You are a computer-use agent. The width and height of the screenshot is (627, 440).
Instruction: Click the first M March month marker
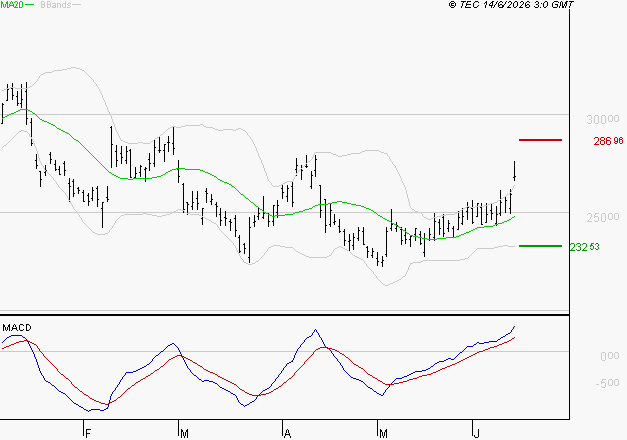point(184,434)
